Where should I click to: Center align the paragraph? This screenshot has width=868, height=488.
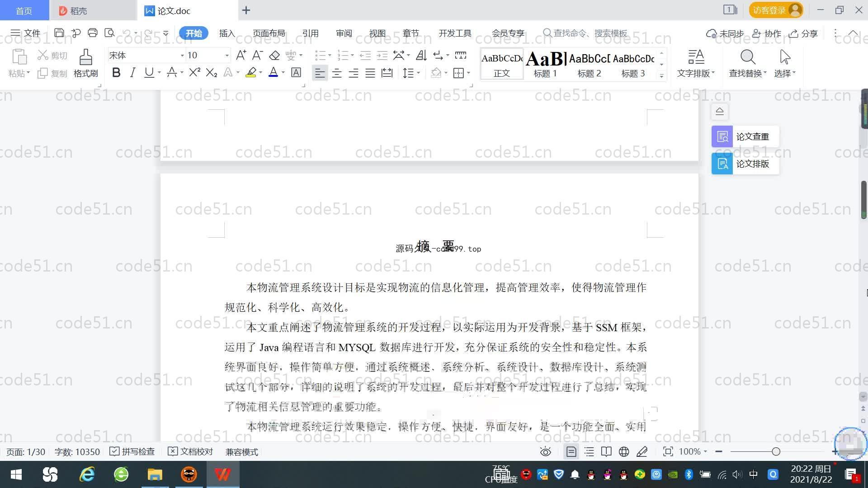tap(337, 73)
